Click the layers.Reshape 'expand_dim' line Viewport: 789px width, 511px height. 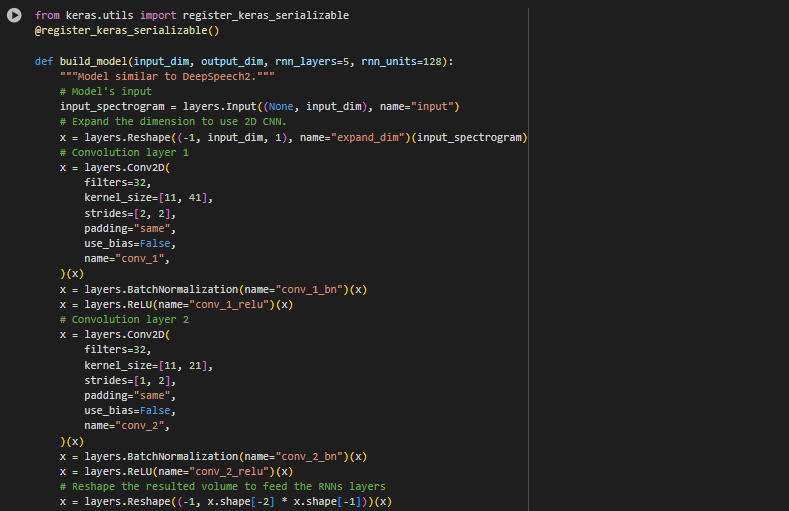click(293, 137)
